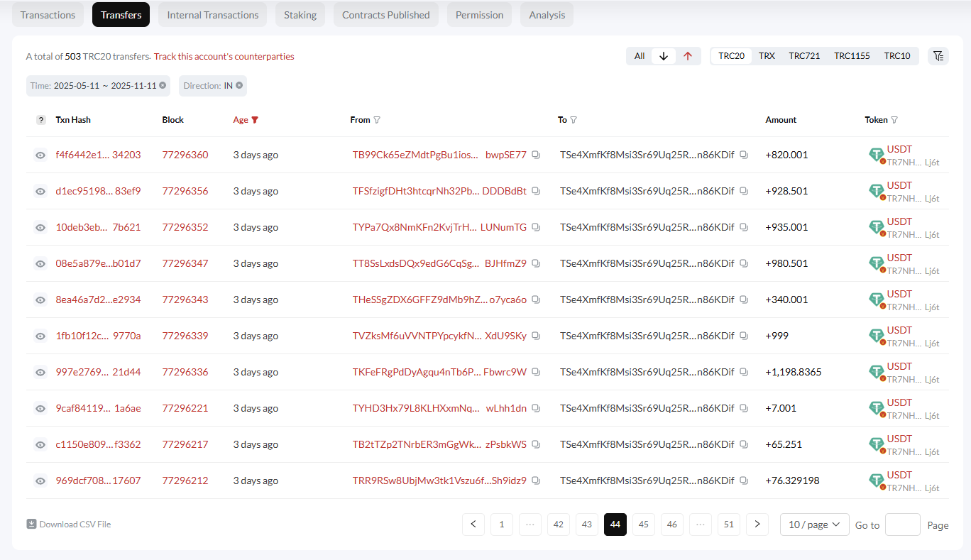Click the descending sort arrow beside All
This screenshot has width=971, height=560.
(664, 55)
